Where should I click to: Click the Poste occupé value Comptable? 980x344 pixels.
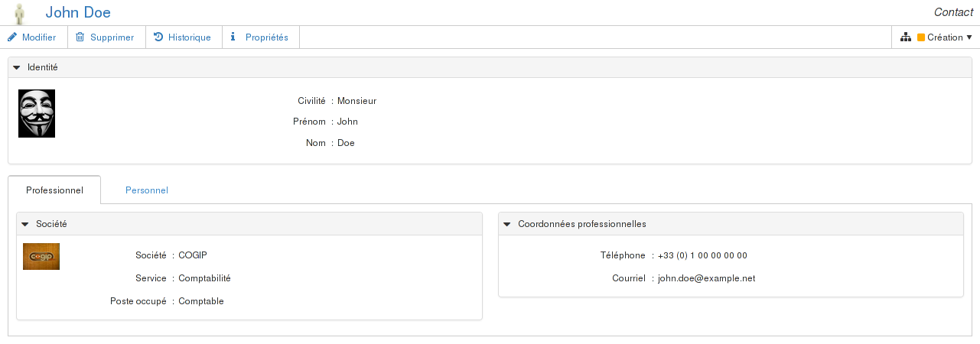[201, 301]
